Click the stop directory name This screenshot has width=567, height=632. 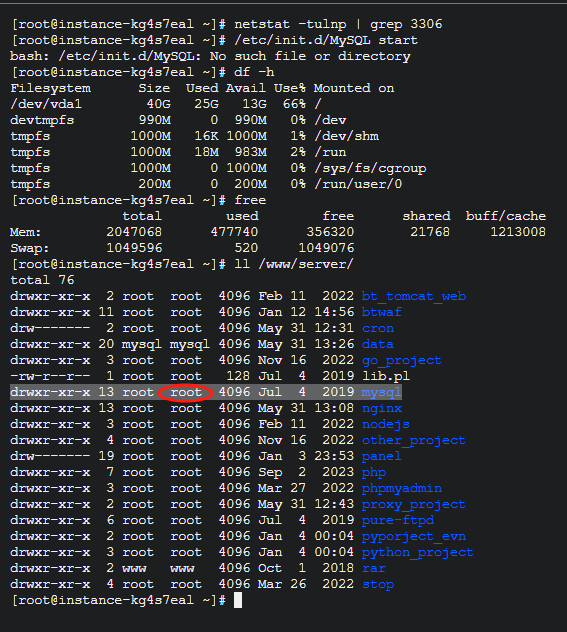pos(378,584)
